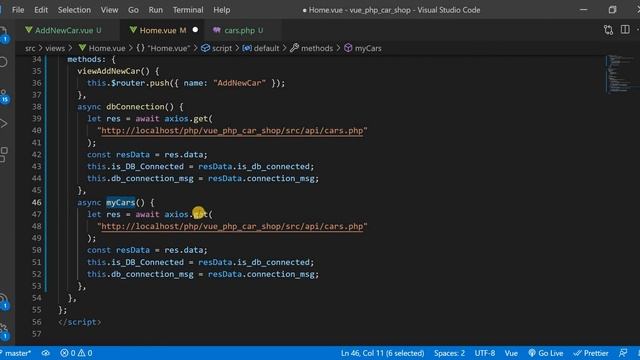Click Ln 46, Col 11 position indicator
This screenshot has height=360, width=640.
[382, 353]
